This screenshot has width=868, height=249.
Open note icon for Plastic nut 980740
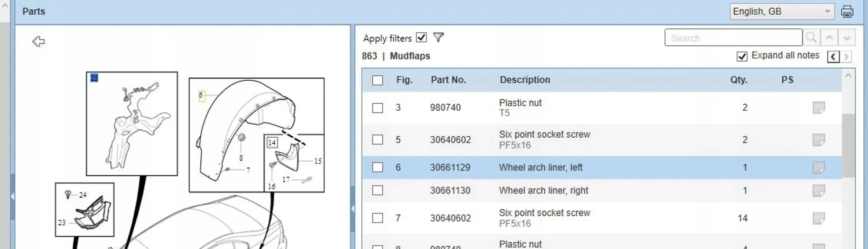tap(818, 108)
